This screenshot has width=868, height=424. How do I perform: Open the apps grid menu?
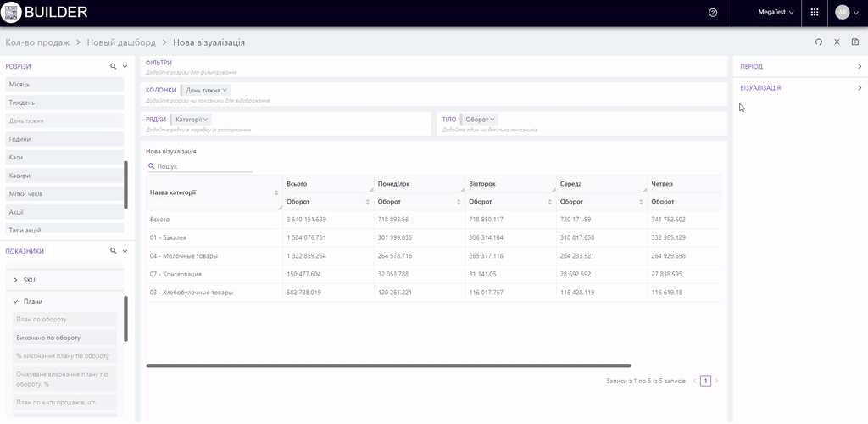(815, 13)
